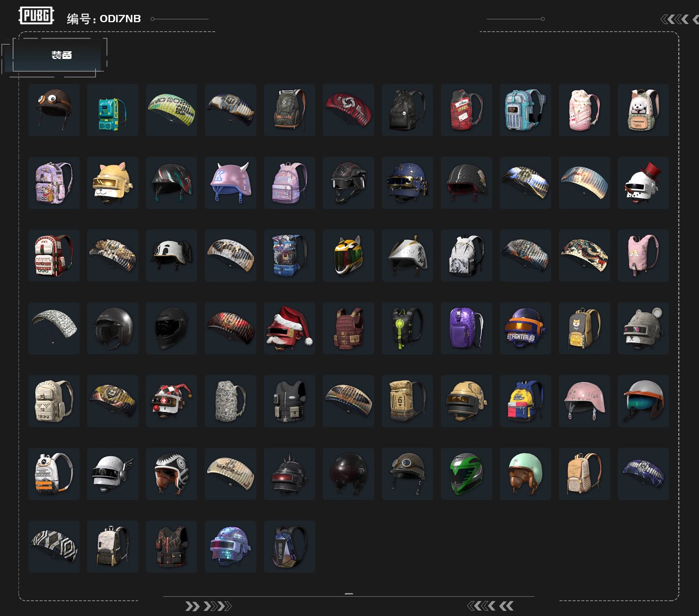Click the white winged helmet

[112, 474]
